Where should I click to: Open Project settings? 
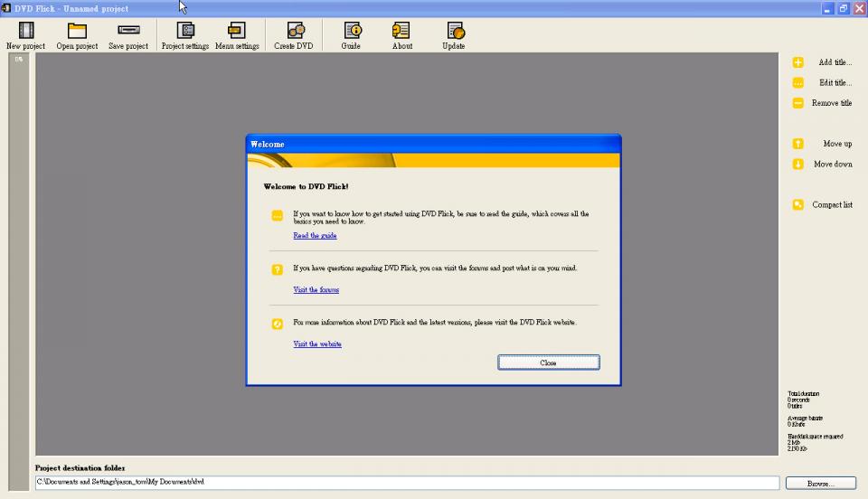tap(184, 35)
